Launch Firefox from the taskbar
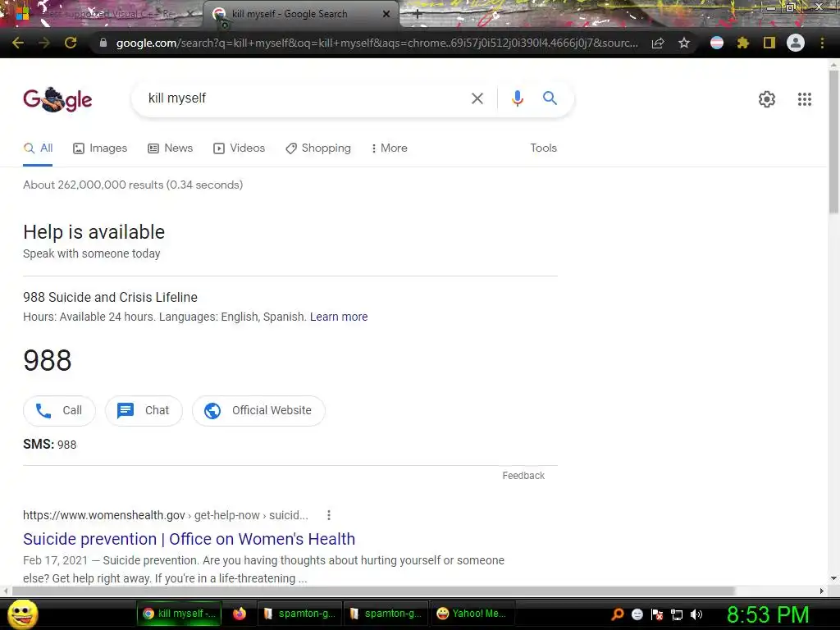Screen dimensions: 840x630 pos(240,614)
